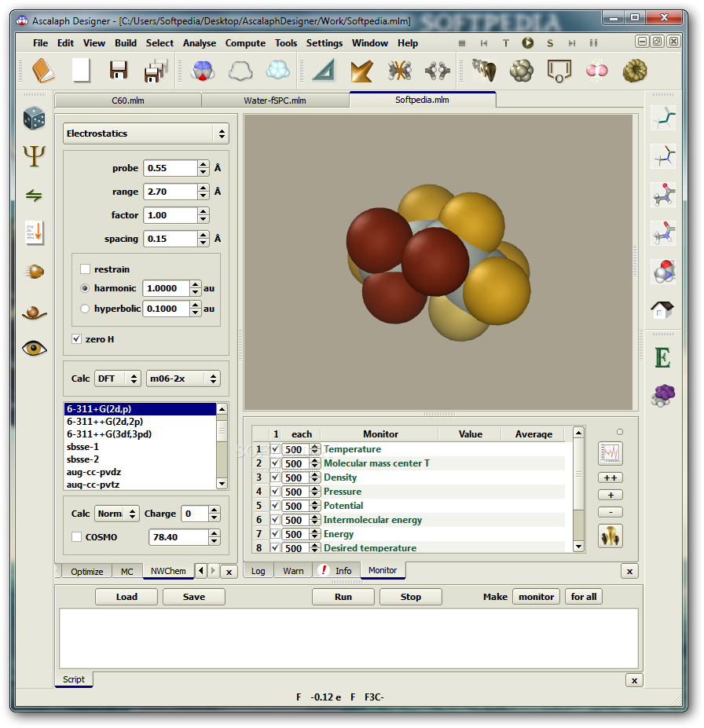704x728 pixels.
Task: Click the house home-view icon
Action: click(x=662, y=309)
